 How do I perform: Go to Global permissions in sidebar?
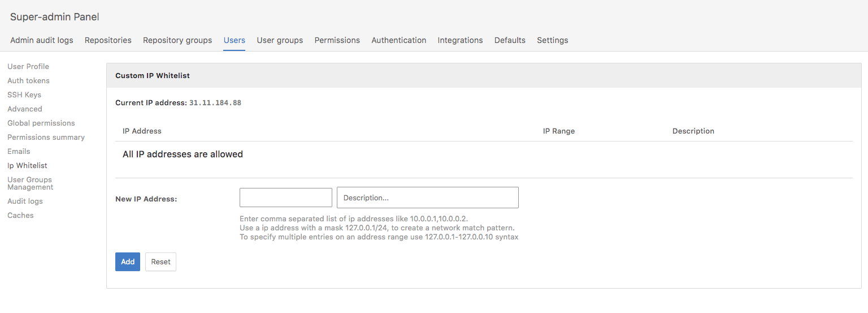click(41, 123)
